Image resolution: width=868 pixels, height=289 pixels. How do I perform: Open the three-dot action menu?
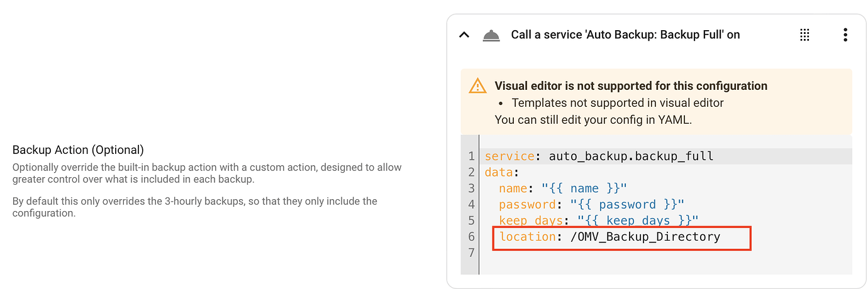pos(845,35)
